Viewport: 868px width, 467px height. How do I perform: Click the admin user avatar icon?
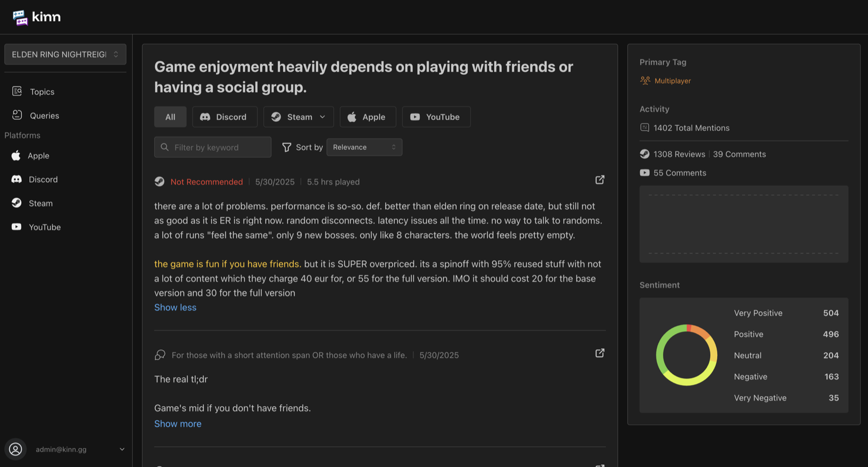[16, 449]
